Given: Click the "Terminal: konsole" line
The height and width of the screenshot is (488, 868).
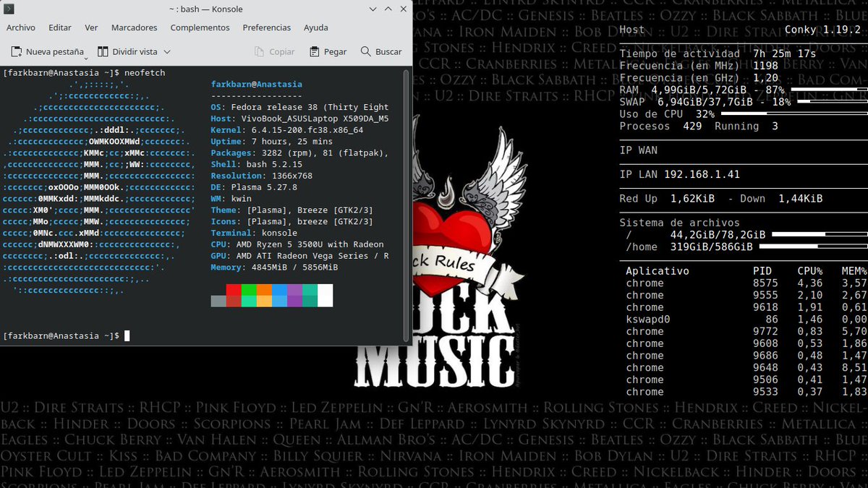Looking at the screenshot, I should click(x=254, y=234).
